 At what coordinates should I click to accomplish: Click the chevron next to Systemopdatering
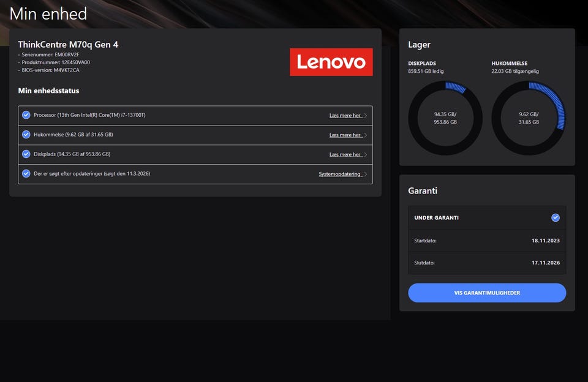coord(366,174)
